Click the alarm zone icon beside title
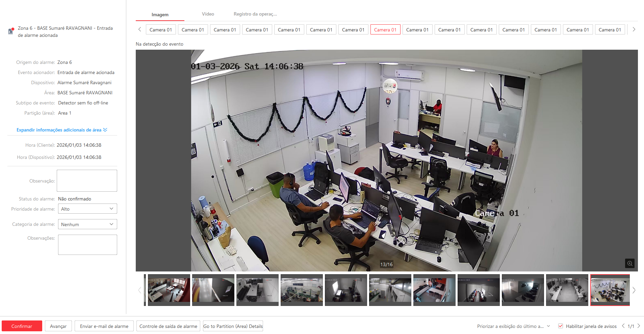The height and width of the screenshot is (334, 644). coord(11,31)
